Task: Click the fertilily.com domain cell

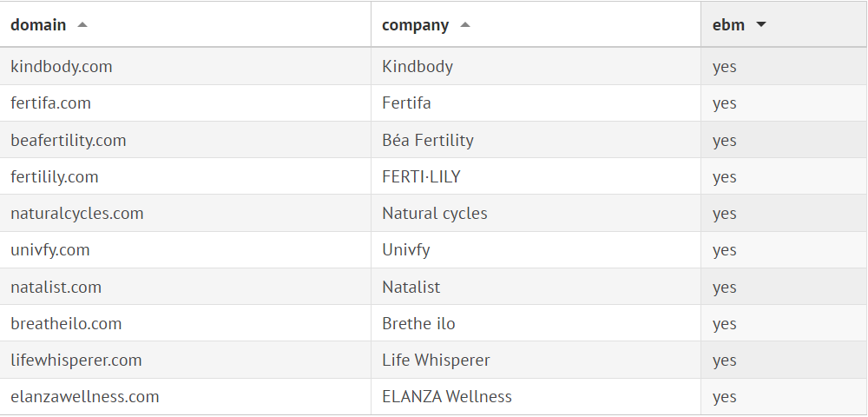Action: click(55, 177)
